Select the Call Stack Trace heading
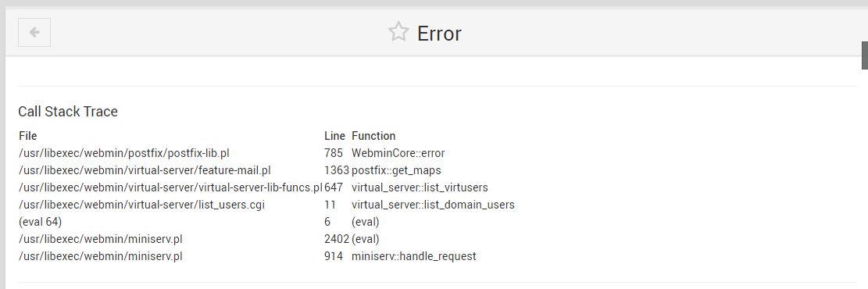This screenshot has height=289, width=868. coord(68,111)
